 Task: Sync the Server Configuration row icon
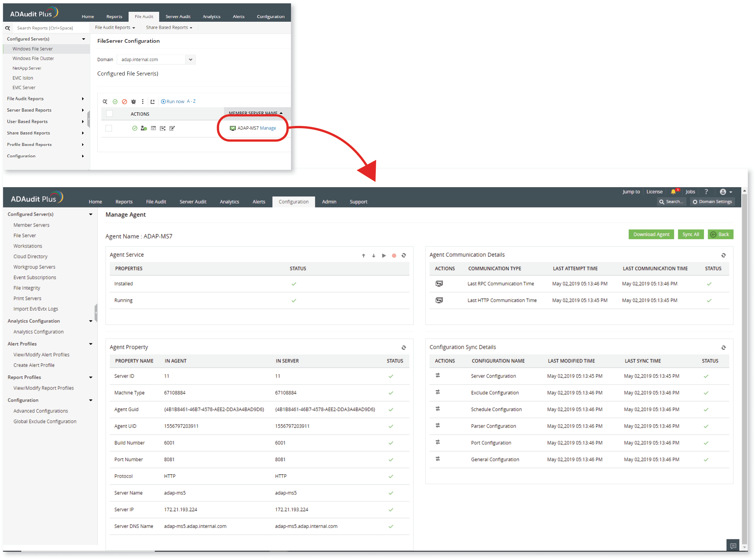point(438,375)
